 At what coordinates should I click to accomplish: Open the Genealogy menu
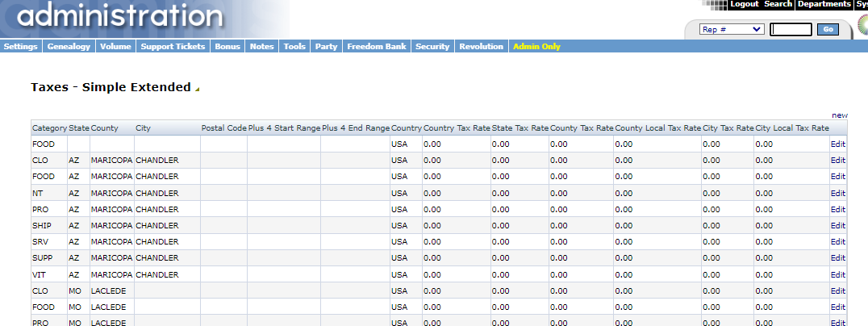[69, 47]
